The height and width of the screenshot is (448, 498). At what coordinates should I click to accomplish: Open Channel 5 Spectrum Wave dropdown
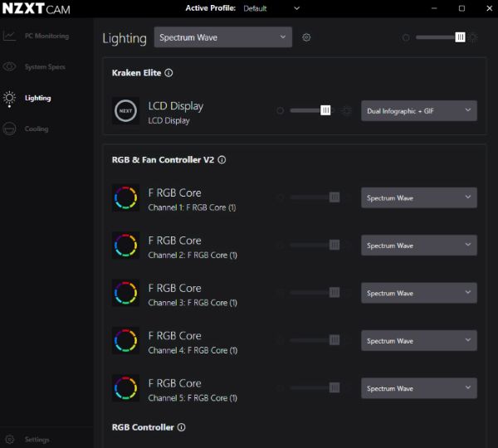tap(419, 388)
